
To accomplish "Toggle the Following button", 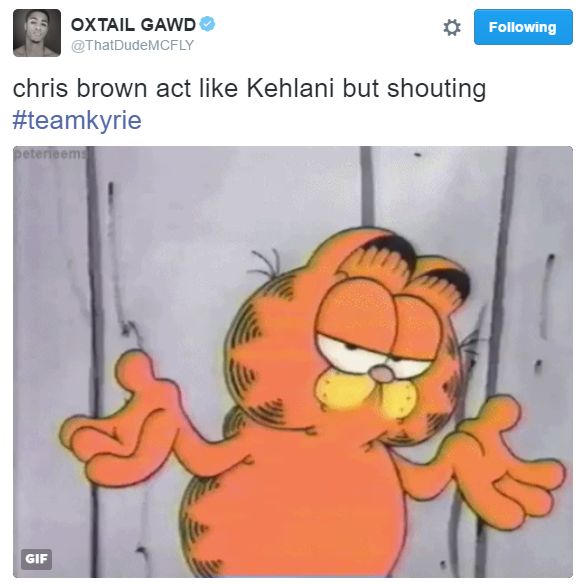I will click(523, 27).
